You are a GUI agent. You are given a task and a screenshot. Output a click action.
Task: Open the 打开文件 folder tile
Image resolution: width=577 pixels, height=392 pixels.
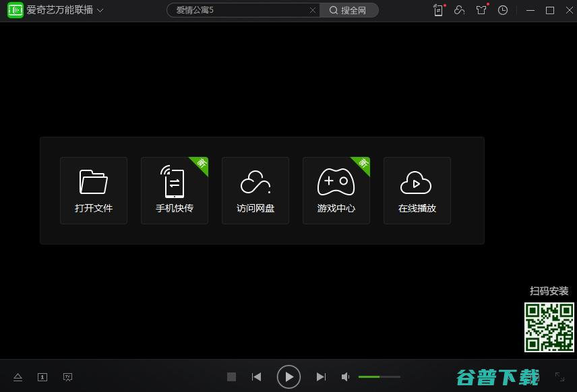pyautogui.click(x=94, y=191)
